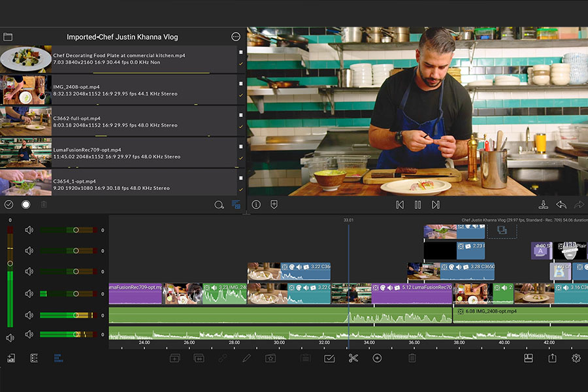
Task: Click the delete trash icon in timeline toolbar
Action: click(412, 358)
